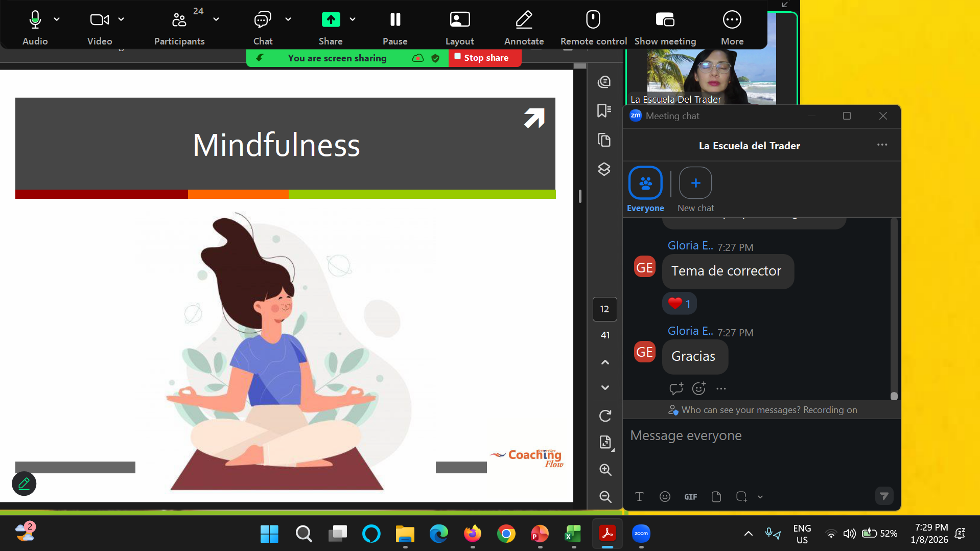Open the More menu in toolbar
The width and height of the screenshot is (980, 551).
point(732,20)
